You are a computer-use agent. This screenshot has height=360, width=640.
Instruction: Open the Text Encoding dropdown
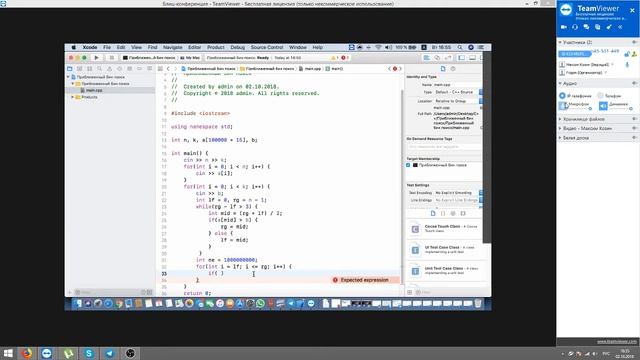point(458,193)
